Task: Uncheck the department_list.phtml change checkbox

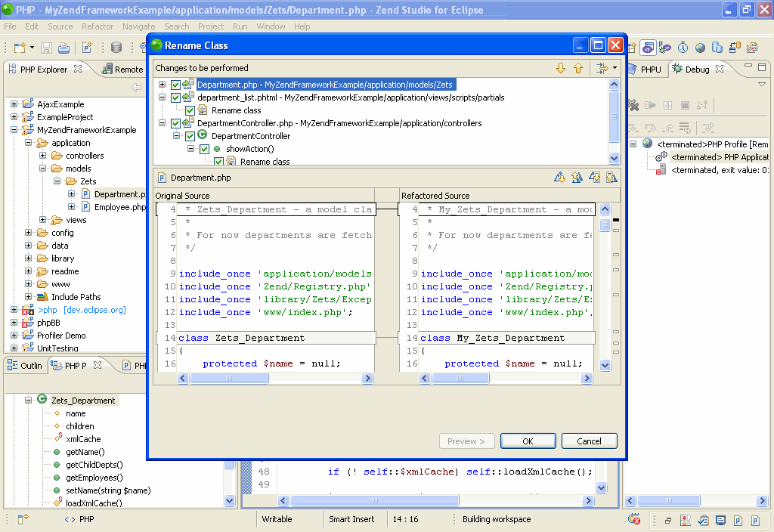Action: 175,97
